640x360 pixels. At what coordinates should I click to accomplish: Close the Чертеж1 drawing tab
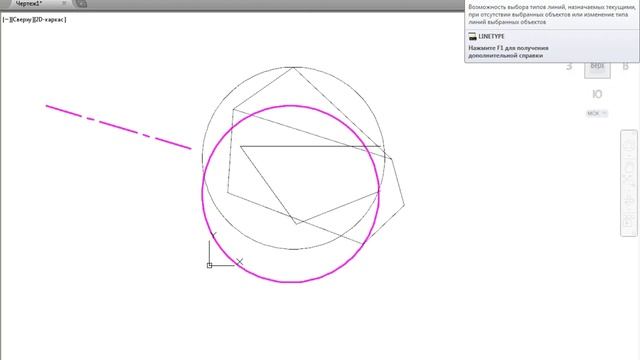(x=64, y=3)
